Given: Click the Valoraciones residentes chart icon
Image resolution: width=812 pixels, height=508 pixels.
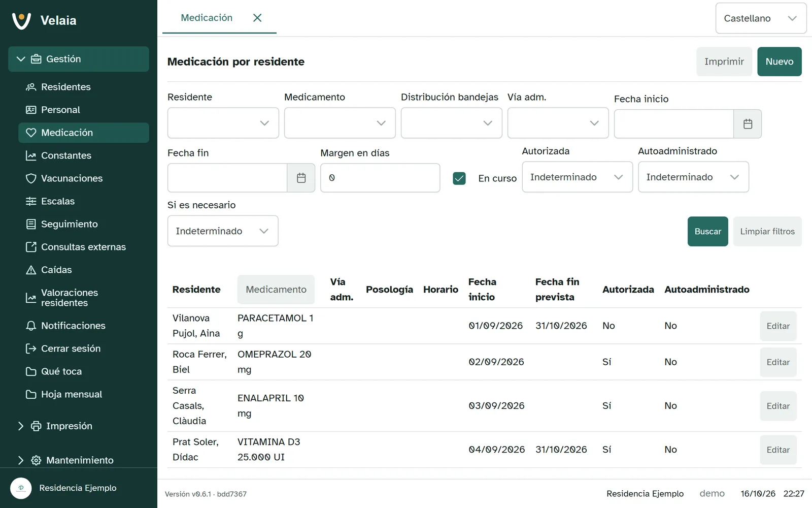Looking at the screenshot, I should pos(31,298).
